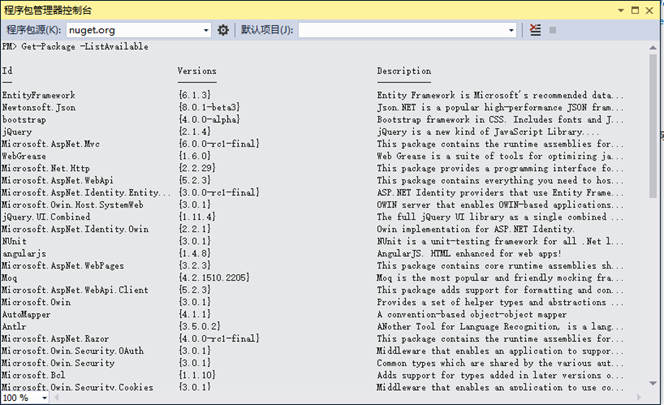Click version {8.0.1-beta3} of Newtonsoft.Json
The image size is (664, 405).
[209, 108]
